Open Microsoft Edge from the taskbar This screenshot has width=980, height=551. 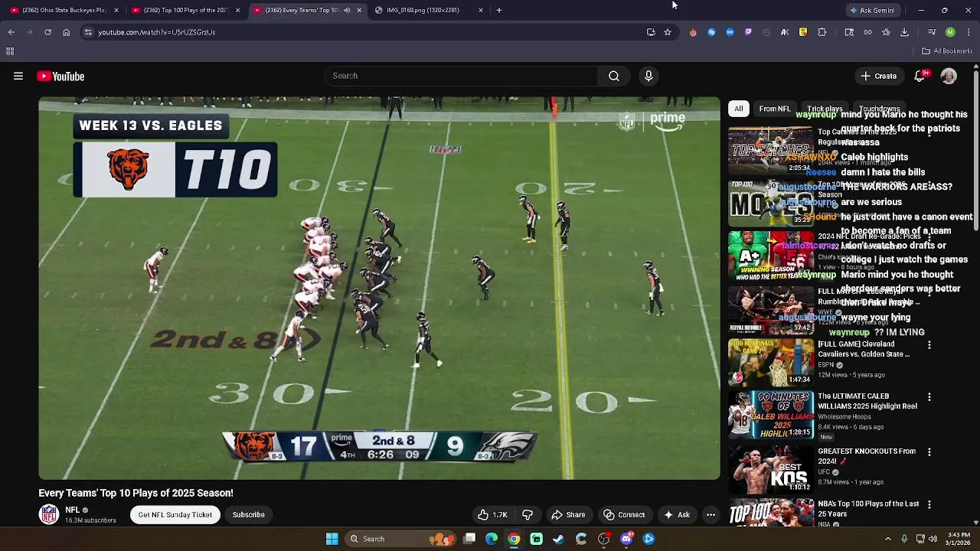coord(492,539)
